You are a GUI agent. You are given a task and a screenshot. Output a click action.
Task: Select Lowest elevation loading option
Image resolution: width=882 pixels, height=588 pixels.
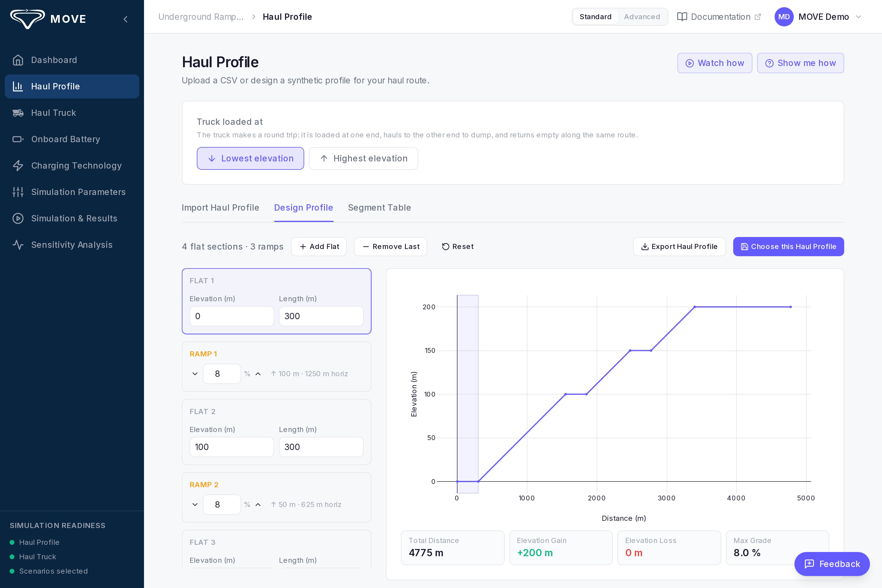pyautogui.click(x=250, y=159)
